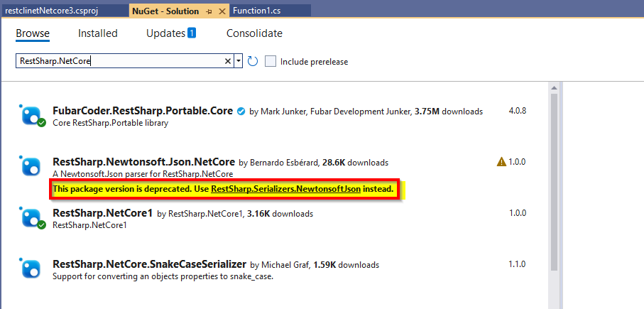Refresh the package list
Viewport: 644px width, 309px height.
click(x=253, y=61)
